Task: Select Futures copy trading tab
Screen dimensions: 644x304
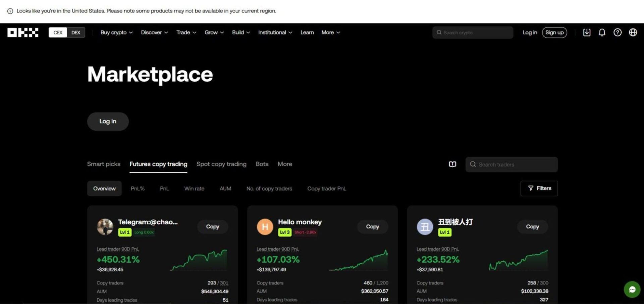Action: tap(158, 164)
